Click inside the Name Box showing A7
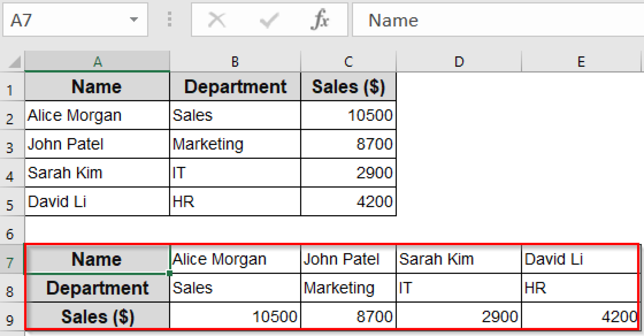 pyautogui.click(x=63, y=20)
